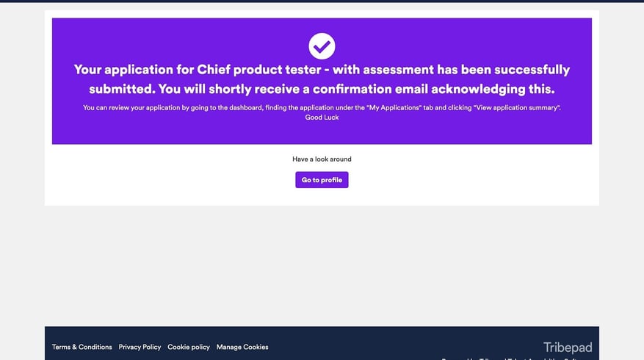Click the "Have a look around" text
The image size is (644, 360).
(x=322, y=159)
